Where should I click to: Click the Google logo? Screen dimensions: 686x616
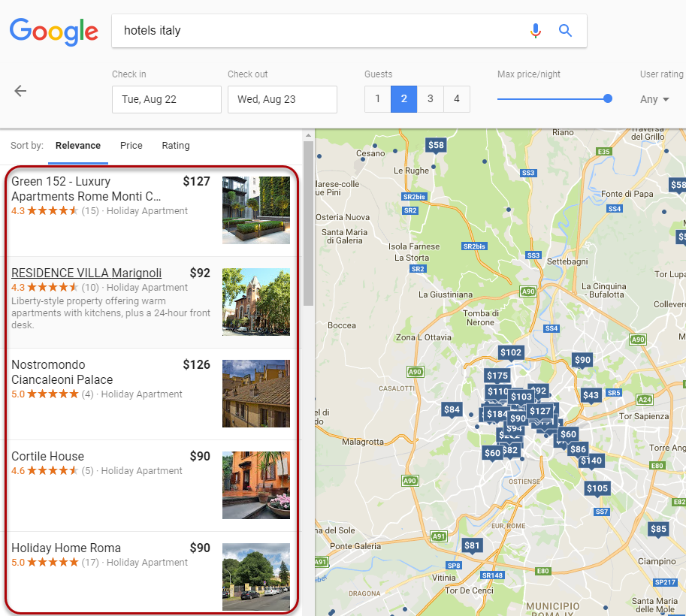(x=54, y=32)
